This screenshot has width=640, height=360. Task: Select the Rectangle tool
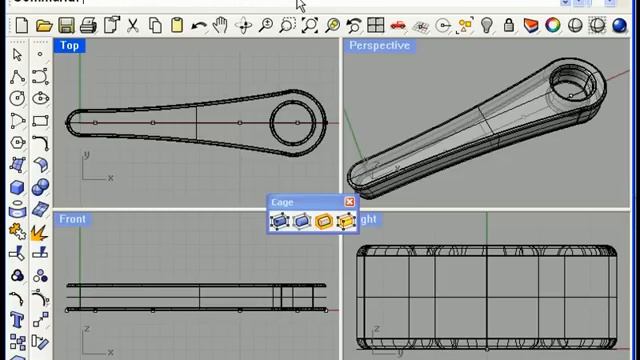40,121
